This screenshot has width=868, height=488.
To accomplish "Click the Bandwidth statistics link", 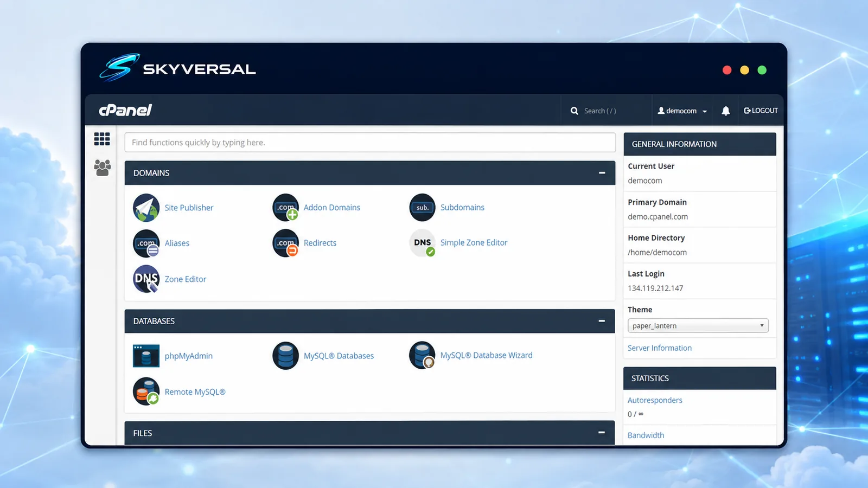I will 646,435.
